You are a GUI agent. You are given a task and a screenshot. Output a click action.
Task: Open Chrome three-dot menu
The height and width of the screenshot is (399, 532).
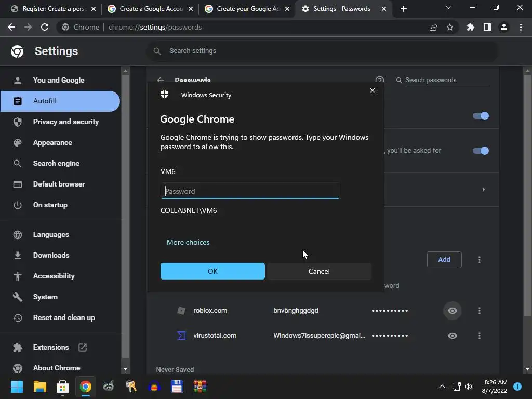point(521,27)
